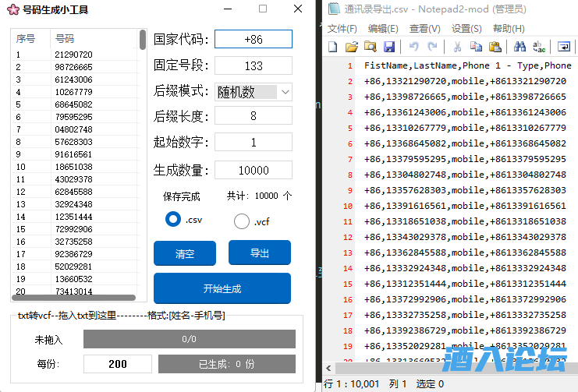Viewport: 578px width, 392px height.
Task: Click the number list vertical scrollbar
Action: [x=143, y=156]
